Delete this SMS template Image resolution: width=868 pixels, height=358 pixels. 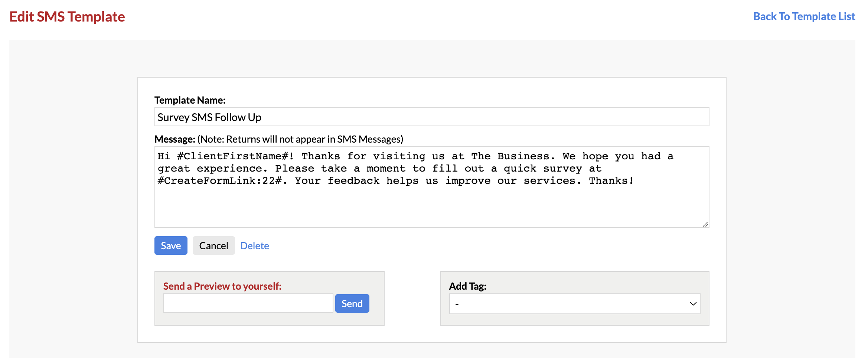point(255,246)
